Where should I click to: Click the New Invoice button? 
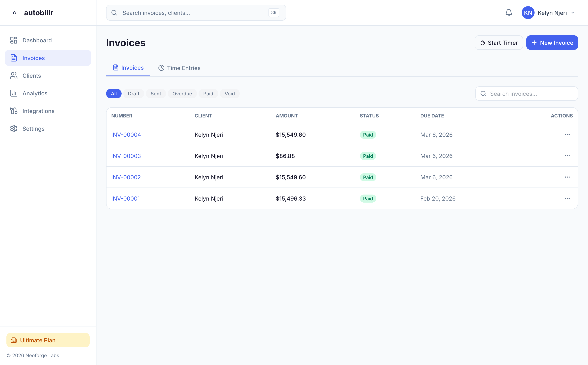coord(552,43)
